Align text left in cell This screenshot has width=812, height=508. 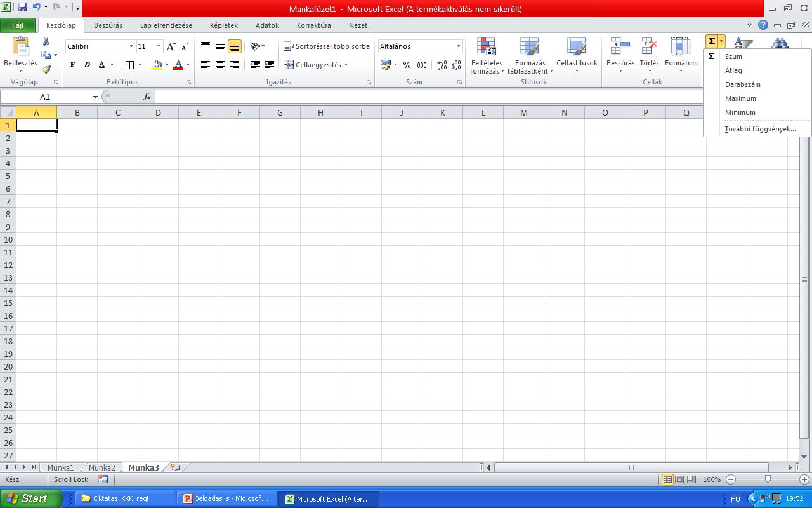(206, 65)
